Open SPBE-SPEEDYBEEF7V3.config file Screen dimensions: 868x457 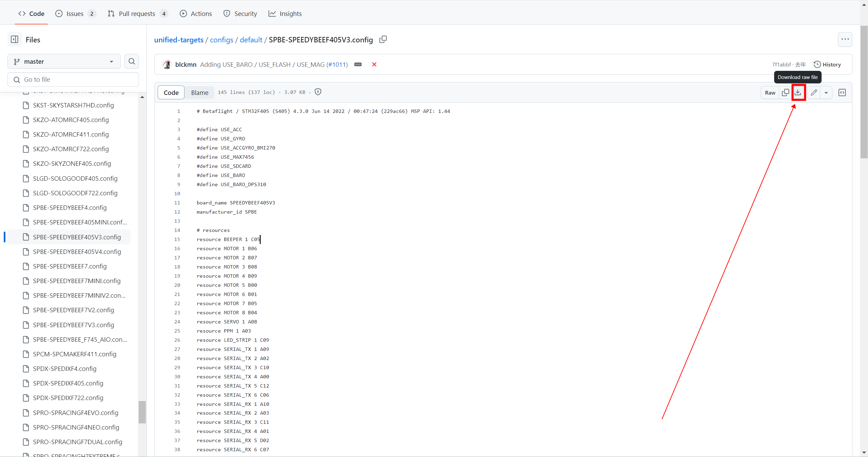click(74, 325)
